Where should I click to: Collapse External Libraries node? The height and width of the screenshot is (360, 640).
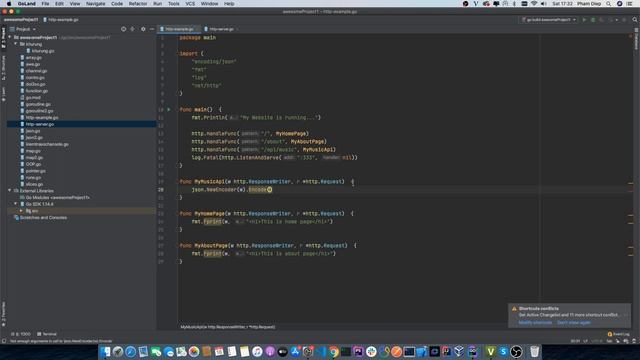pos(10,191)
